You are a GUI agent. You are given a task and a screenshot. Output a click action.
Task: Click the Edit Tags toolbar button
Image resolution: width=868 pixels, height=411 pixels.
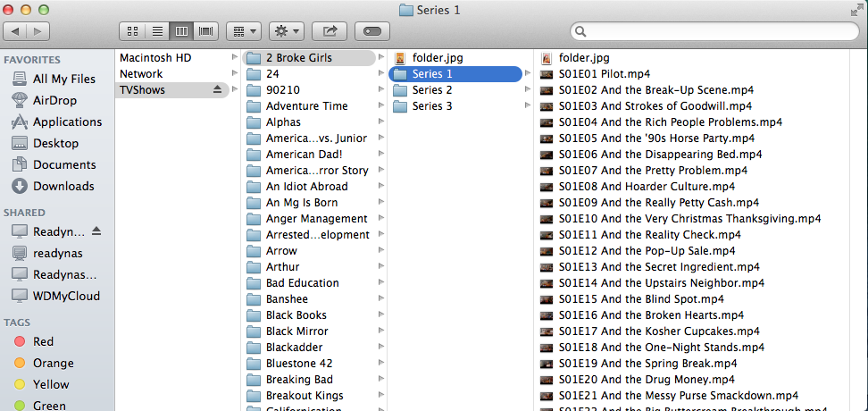click(372, 31)
